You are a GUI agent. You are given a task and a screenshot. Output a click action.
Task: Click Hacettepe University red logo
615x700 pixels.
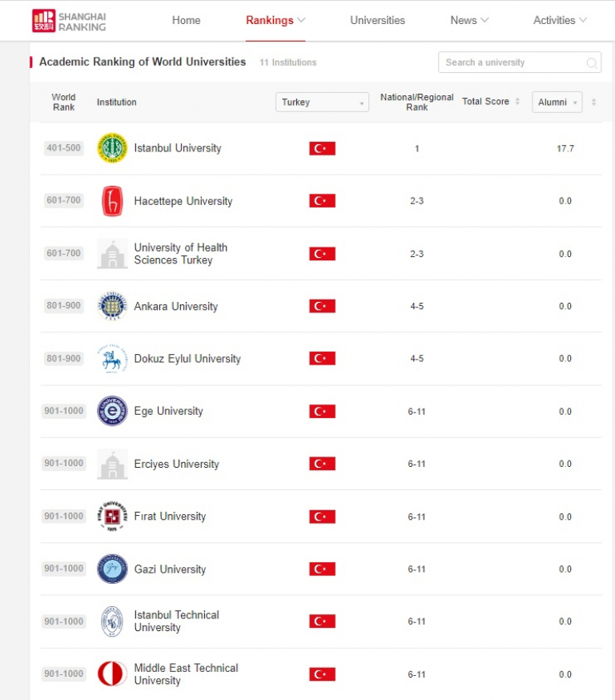tap(112, 201)
